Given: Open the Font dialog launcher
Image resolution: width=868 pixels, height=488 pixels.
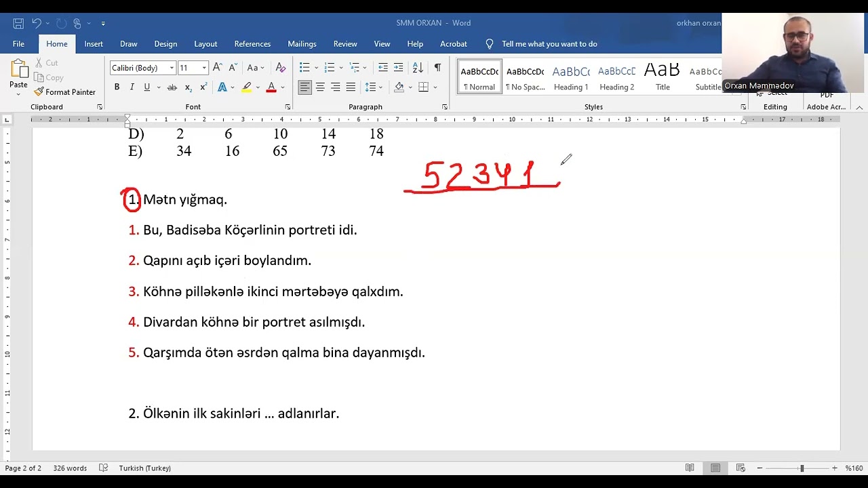Looking at the screenshot, I should (x=288, y=107).
